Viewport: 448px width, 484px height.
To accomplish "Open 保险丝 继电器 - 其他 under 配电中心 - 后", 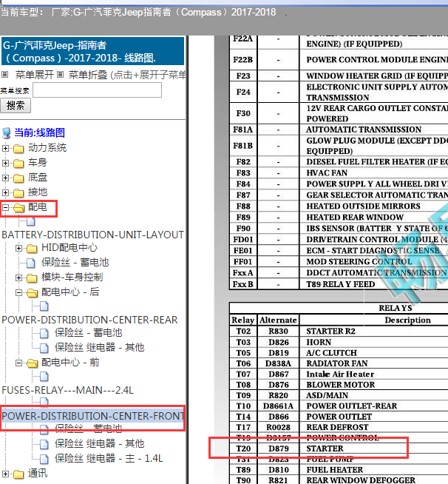I will 100,348.
